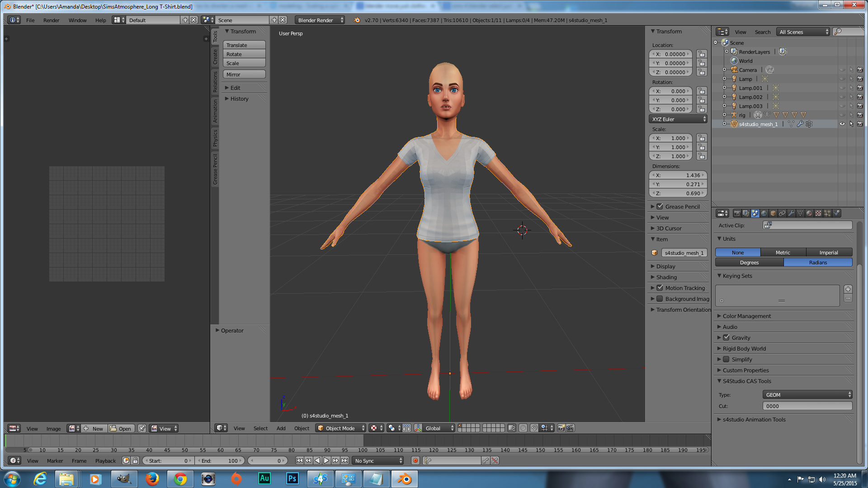This screenshot has width=868, height=488.
Task: Click the Mirror button
Action: pyautogui.click(x=244, y=75)
